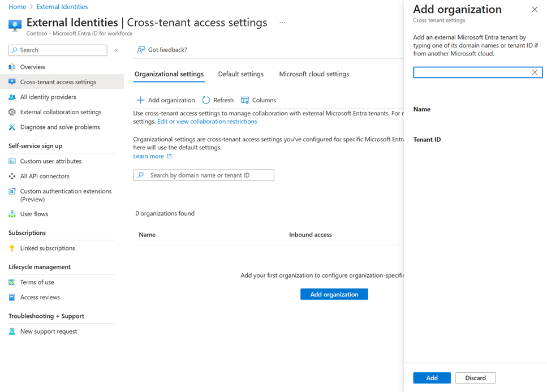Click Refresh in the toolbar
Image resolution: width=547 pixels, height=392 pixels.
(x=218, y=100)
